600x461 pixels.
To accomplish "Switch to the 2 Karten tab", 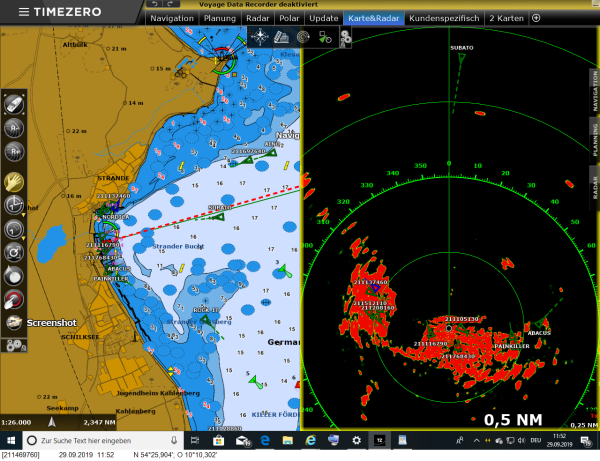I will (x=506, y=18).
